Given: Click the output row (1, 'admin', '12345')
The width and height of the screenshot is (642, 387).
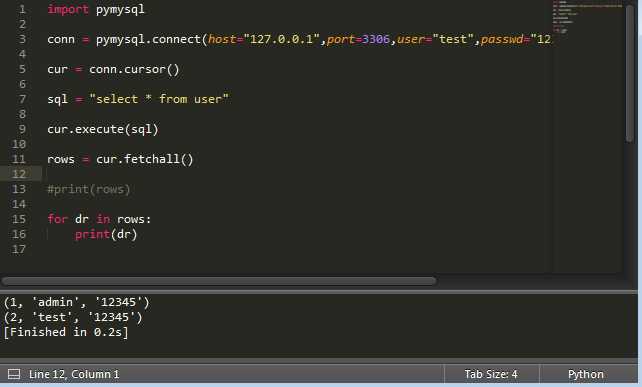Looking at the screenshot, I should coord(77,302).
